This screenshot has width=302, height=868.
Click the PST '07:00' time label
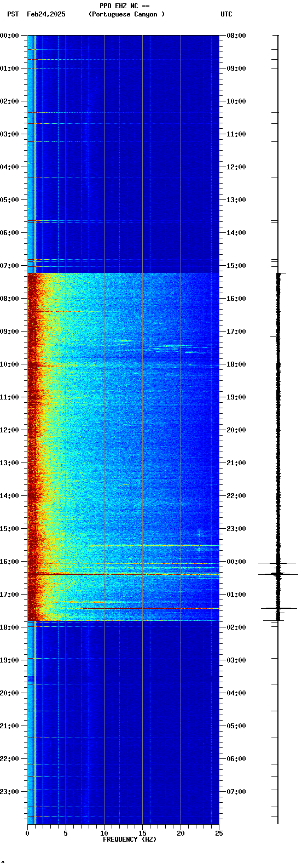pos(9,266)
